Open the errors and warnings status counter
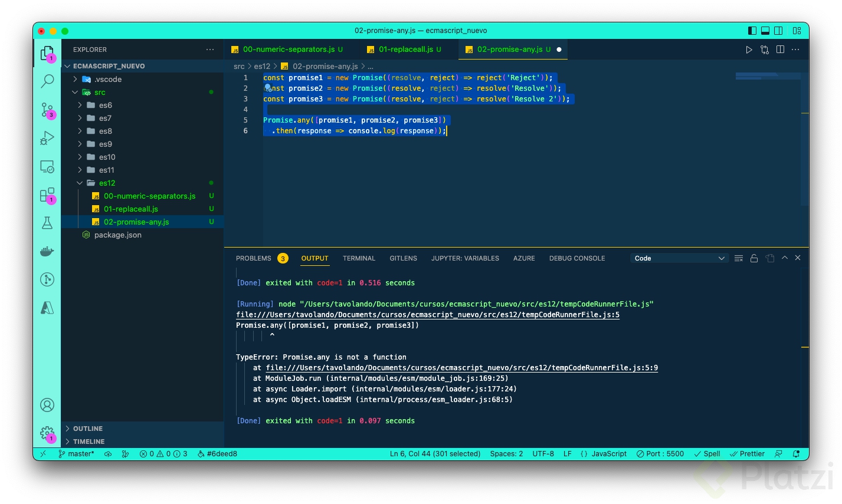Image resolution: width=842 pixels, height=504 pixels. pyautogui.click(x=163, y=454)
